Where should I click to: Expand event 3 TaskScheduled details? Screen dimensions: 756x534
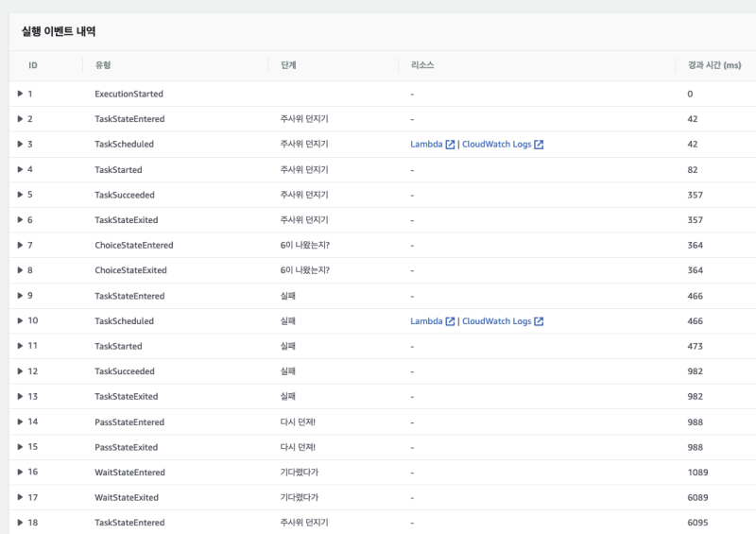[20, 145]
